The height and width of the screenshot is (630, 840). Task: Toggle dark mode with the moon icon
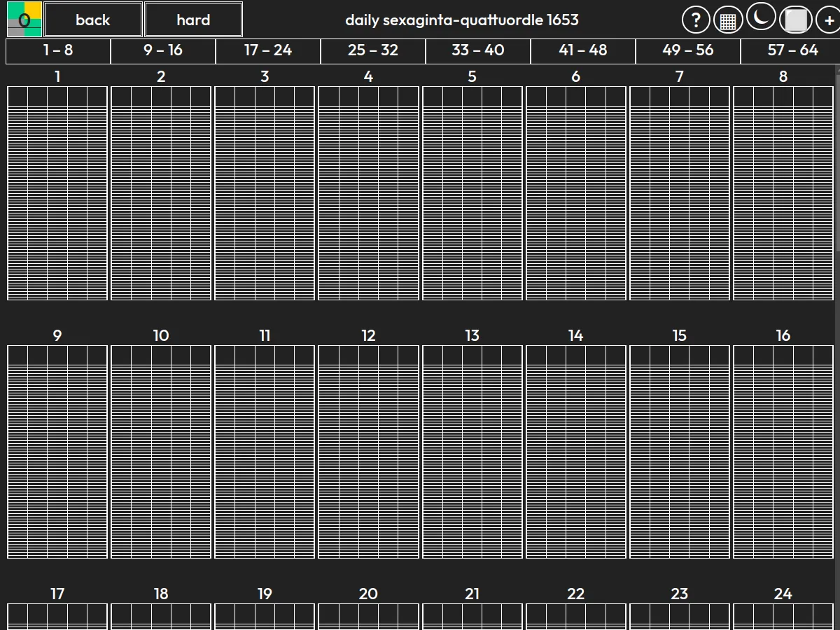click(761, 17)
